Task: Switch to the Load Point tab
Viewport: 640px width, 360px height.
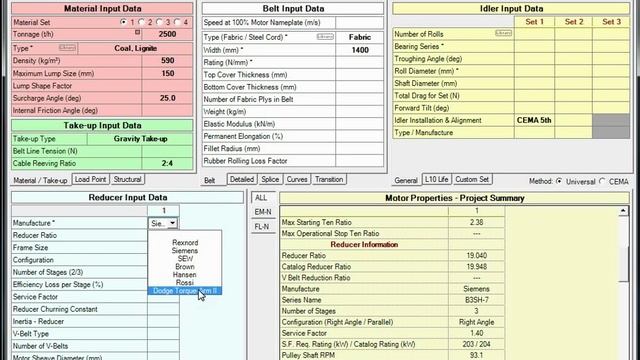Action: pyautogui.click(x=90, y=179)
